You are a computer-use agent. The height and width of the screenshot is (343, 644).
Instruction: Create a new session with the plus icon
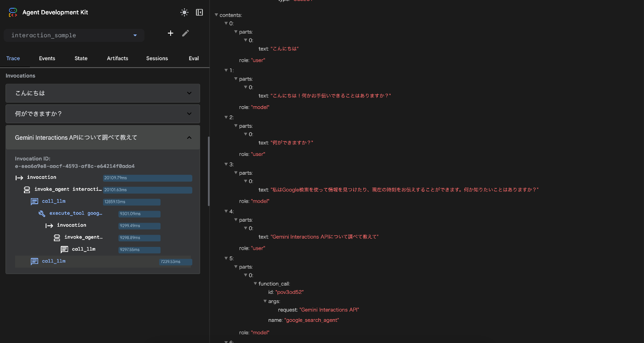coord(171,33)
